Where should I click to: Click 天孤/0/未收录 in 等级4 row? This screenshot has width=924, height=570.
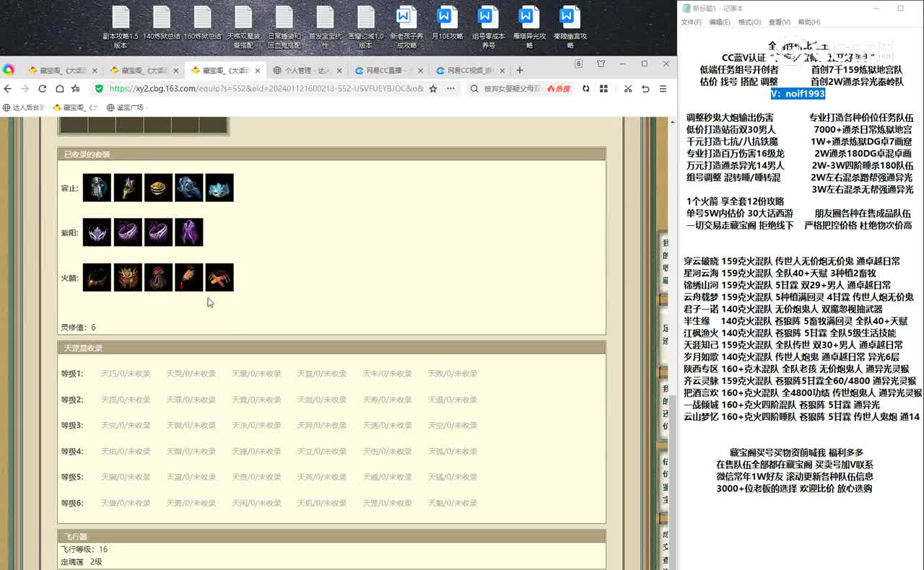453,452
